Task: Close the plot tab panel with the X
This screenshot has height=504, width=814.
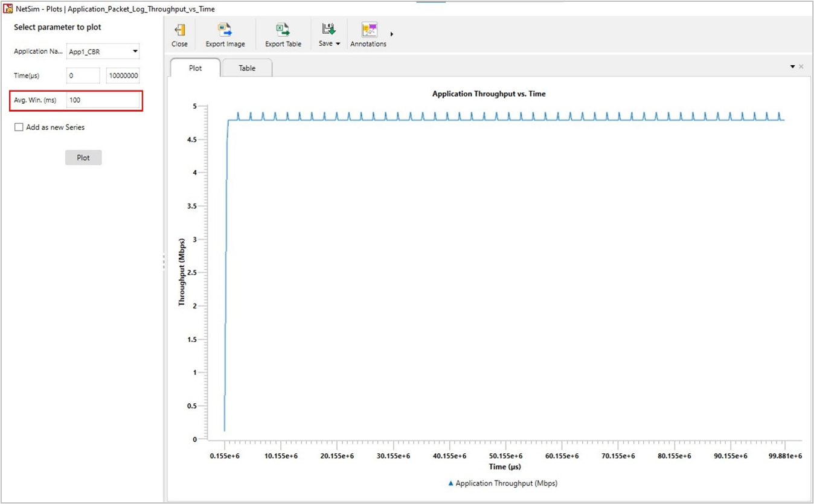Action: pos(801,66)
